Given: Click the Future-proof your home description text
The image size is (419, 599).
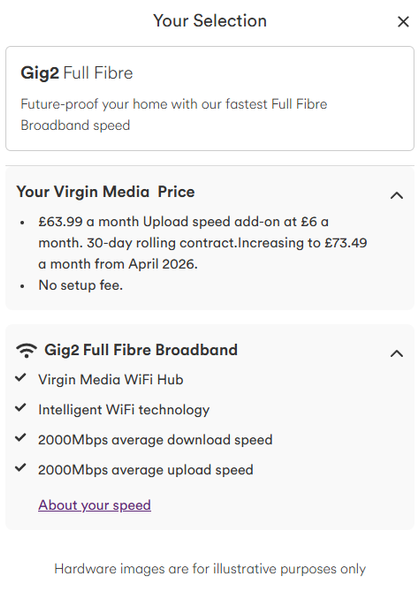Looking at the screenshot, I should point(174,115).
